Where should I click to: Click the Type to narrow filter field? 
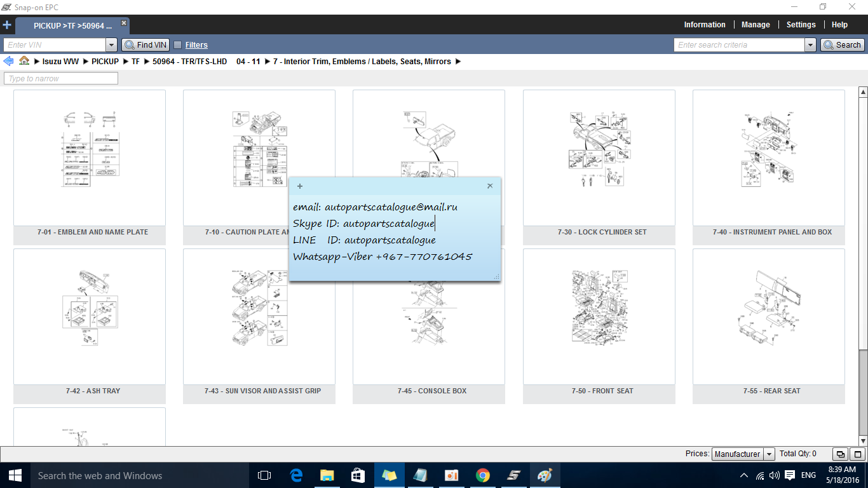pos(61,79)
